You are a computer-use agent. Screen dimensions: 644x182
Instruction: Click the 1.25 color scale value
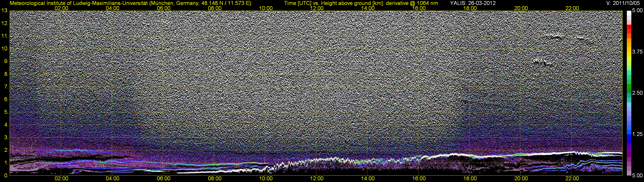637,134
